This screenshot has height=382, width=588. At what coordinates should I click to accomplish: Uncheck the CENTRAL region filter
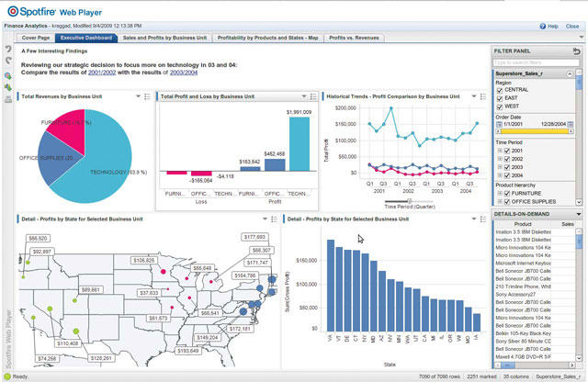tap(500, 90)
